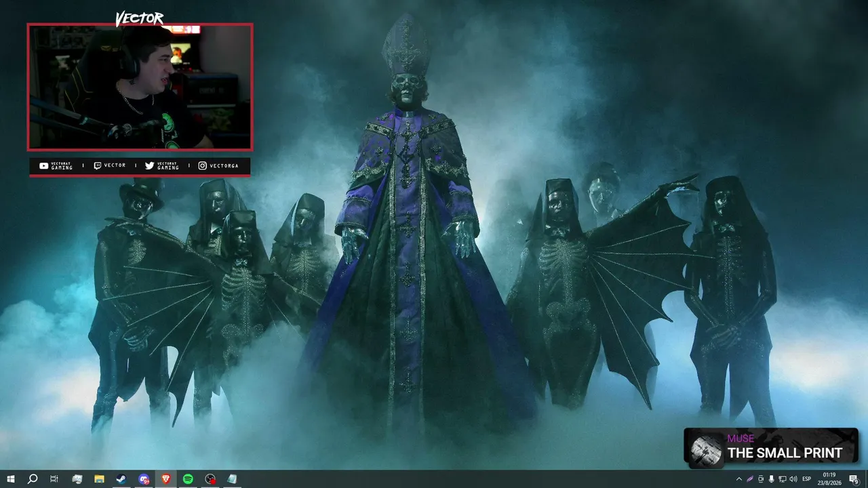Open the chat app with 9+ badge
Image resolution: width=868 pixels, height=488 pixels.
click(x=144, y=479)
